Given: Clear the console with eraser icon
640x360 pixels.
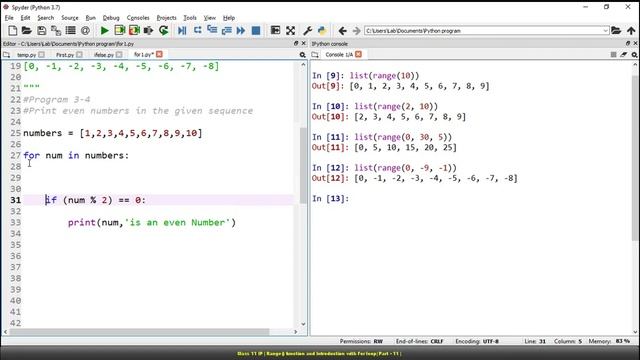Looking at the screenshot, I should pyautogui.click(x=624, y=55).
